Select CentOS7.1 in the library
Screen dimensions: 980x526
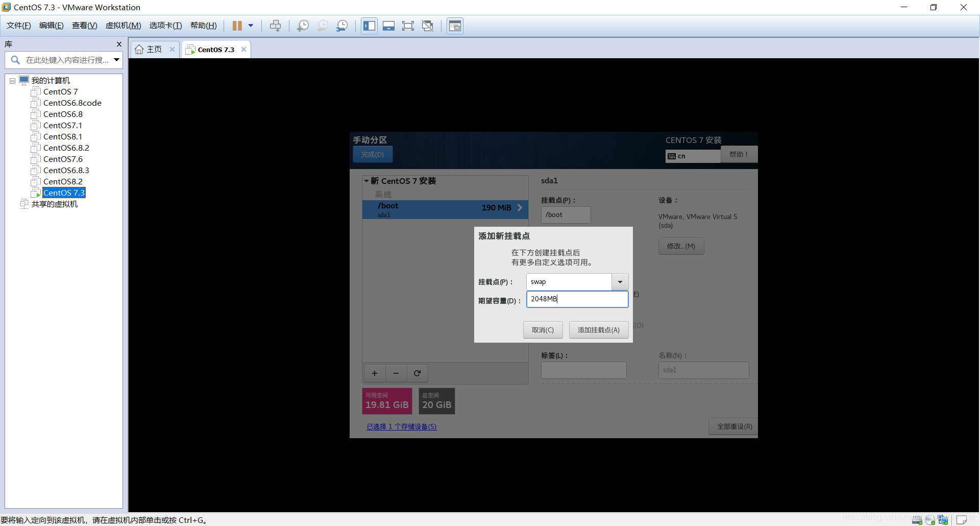(62, 125)
